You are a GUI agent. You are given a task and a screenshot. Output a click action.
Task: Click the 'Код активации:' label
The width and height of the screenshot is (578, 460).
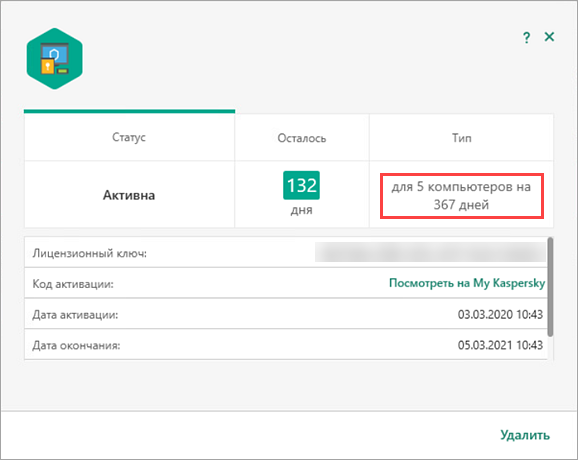point(73,284)
